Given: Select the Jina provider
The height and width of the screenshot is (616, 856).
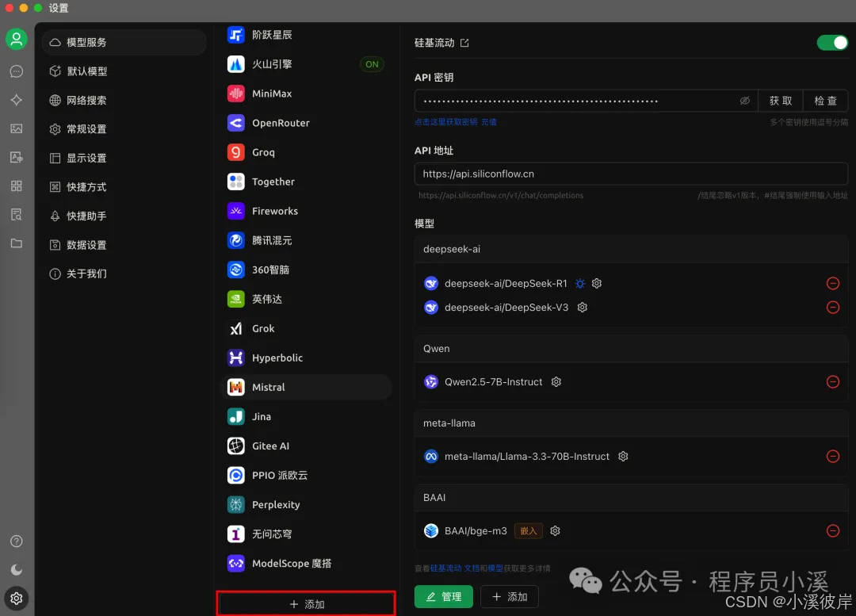Looking at the screenshot, I should coord(306,417).
